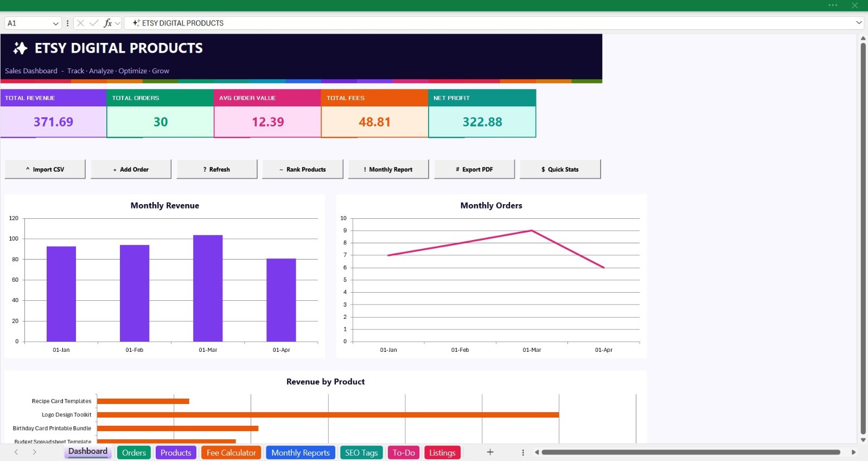Click the cancel entry X icon in formula bar
The image size is (868, 461).
pyautogui.click(x=80, y=23)
